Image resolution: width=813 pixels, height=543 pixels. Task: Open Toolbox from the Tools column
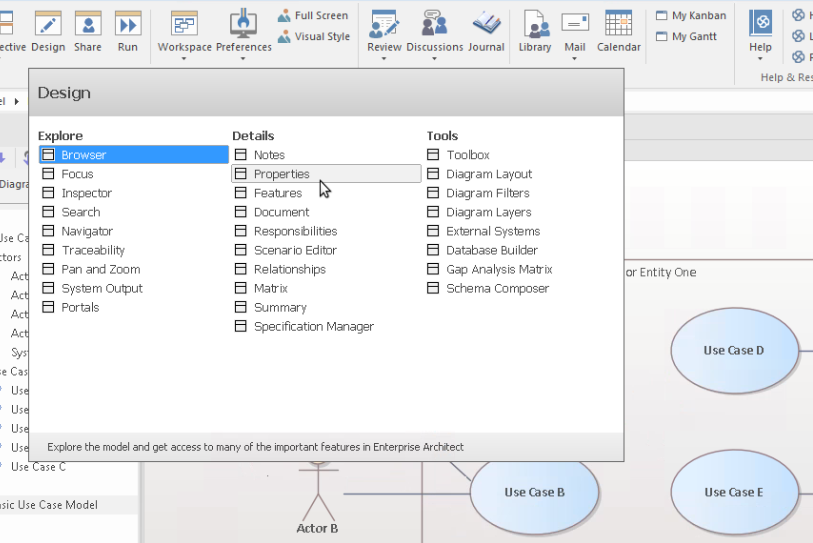[x=467, y=155]
